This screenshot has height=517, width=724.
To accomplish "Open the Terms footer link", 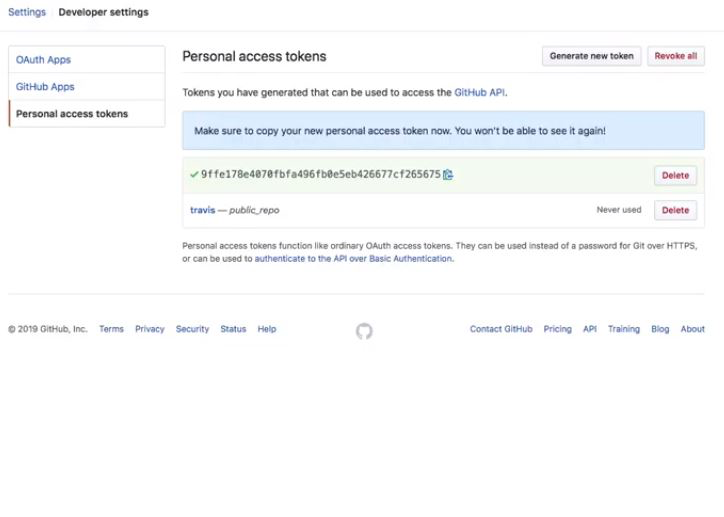I will coord(111,329).
